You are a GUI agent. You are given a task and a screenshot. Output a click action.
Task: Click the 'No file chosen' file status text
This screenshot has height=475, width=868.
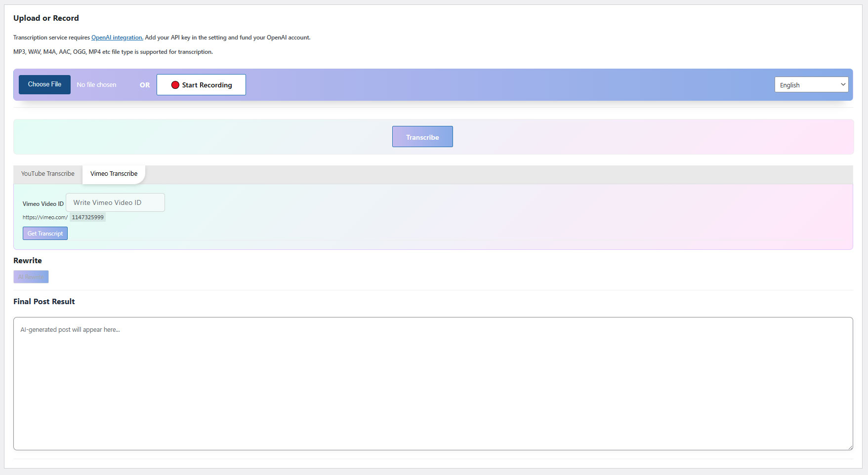click(96, 85)
